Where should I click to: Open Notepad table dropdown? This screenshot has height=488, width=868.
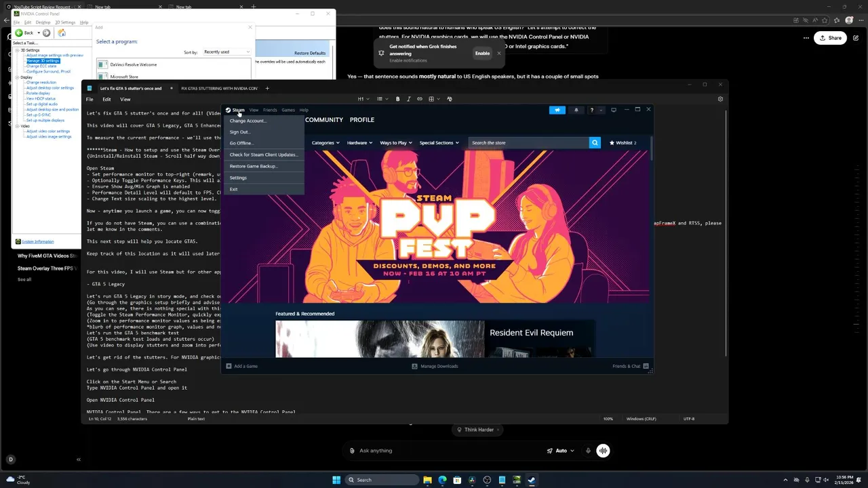433,99
